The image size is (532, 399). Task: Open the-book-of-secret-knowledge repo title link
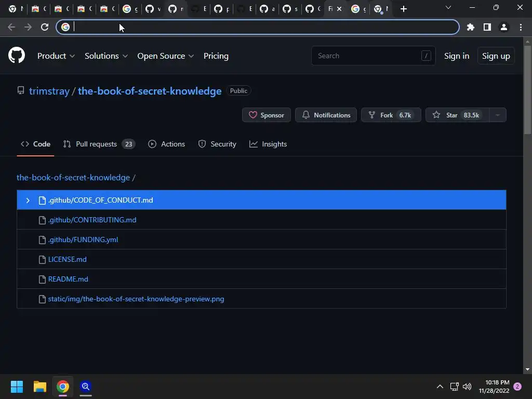point(150,91)
